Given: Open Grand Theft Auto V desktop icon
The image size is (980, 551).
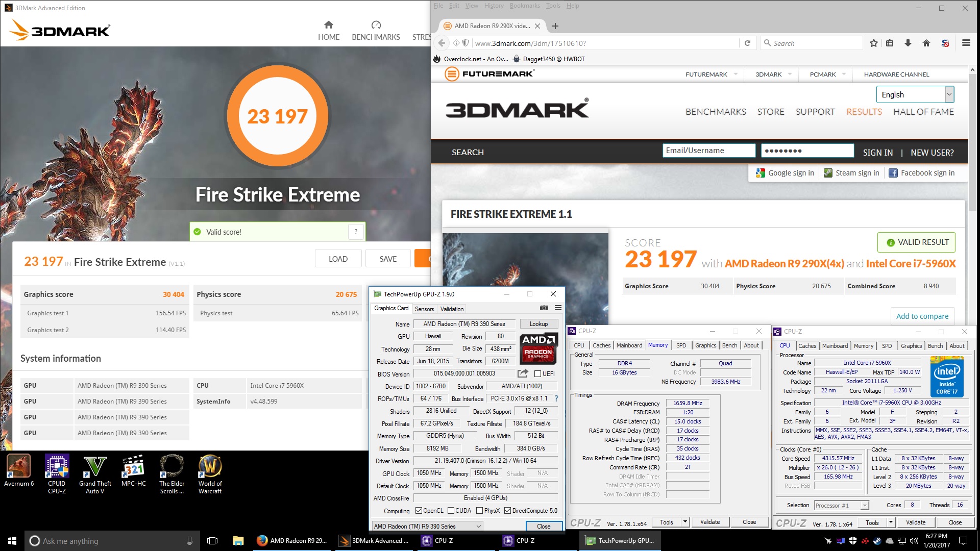Looking at the screenshot, I should pyautogui.click(x=95, y=474).
